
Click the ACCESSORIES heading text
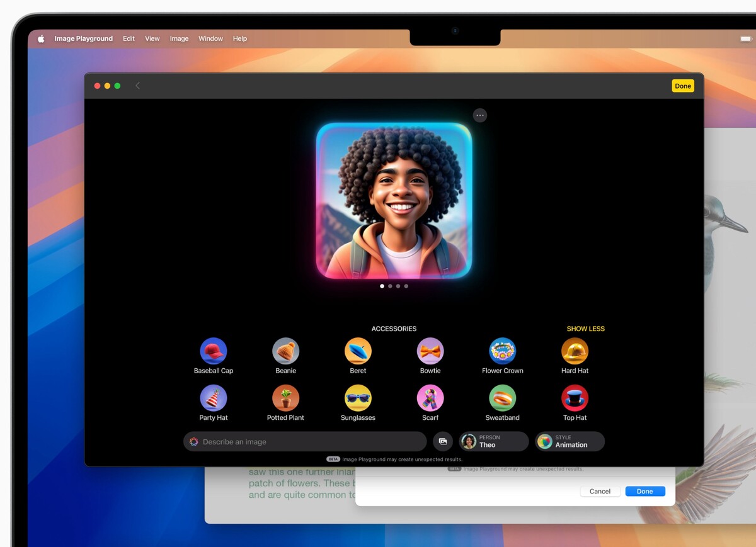coord(394,329)
